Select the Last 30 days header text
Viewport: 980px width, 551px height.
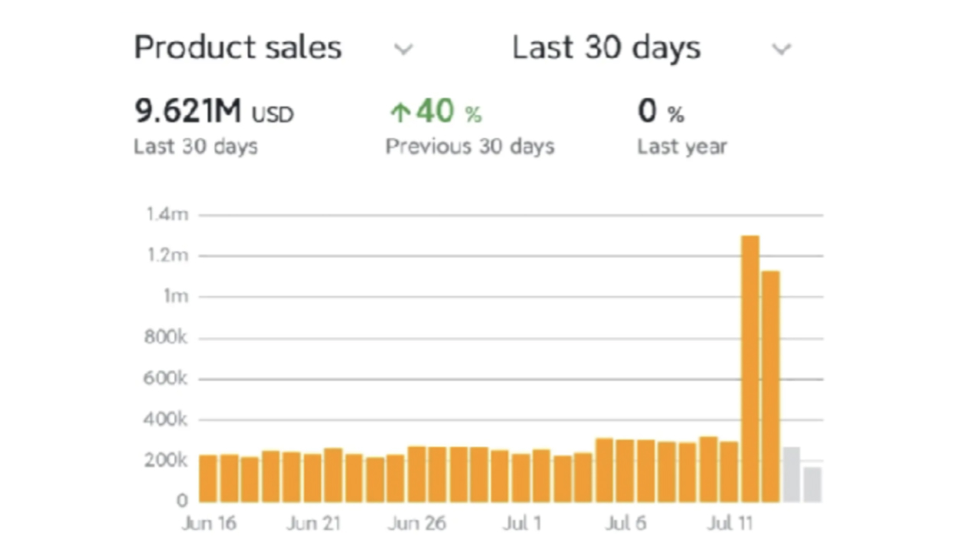click(606, 47)
